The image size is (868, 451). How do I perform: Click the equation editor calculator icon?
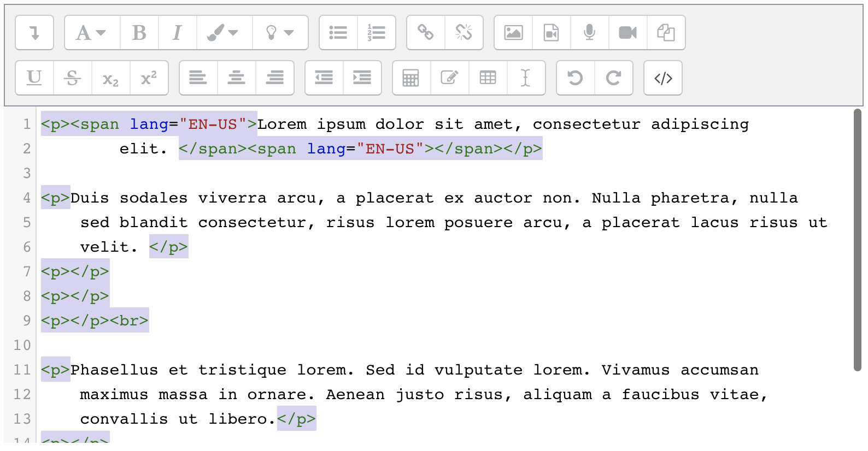(x=411, y=78)
